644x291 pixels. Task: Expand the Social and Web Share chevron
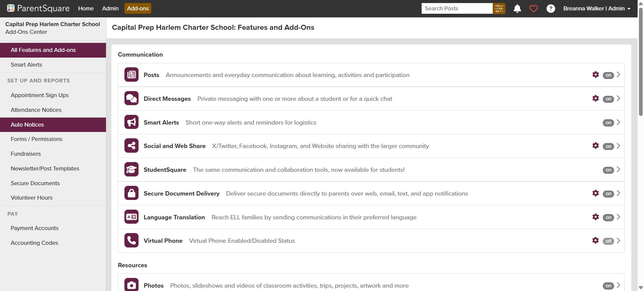(619, 146)
